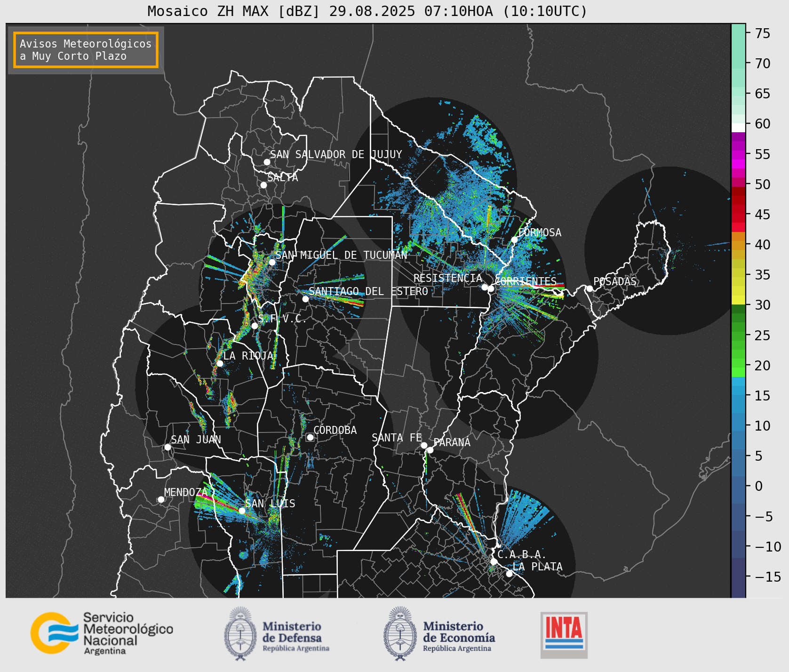Select the Posadas city marker dot

[590, 288]
